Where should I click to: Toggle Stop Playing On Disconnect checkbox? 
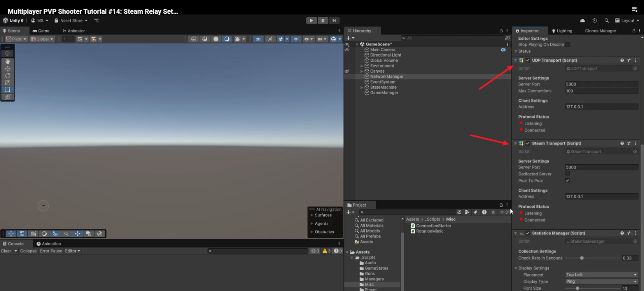point(568,44)
